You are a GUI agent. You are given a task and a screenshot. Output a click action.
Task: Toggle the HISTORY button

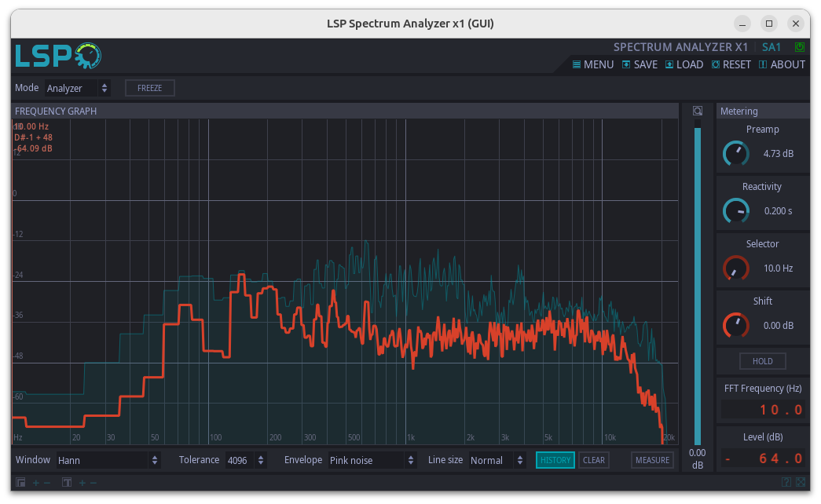click(555, 460)
